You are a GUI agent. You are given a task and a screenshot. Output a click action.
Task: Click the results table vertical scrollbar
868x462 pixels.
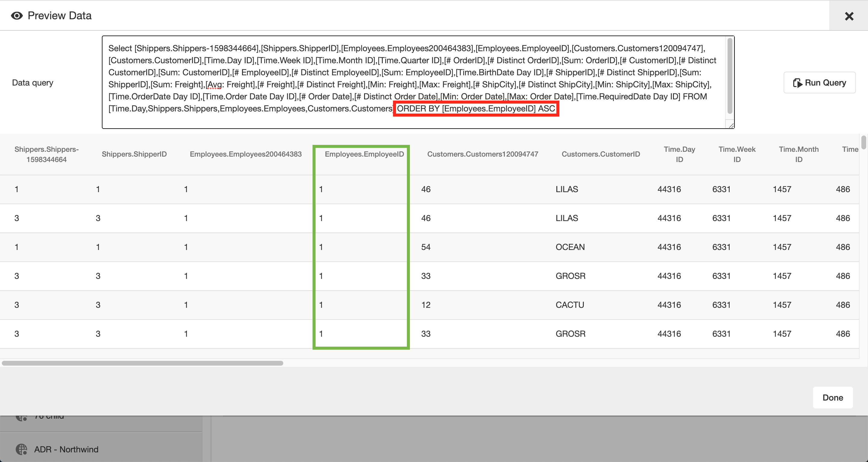863,142
